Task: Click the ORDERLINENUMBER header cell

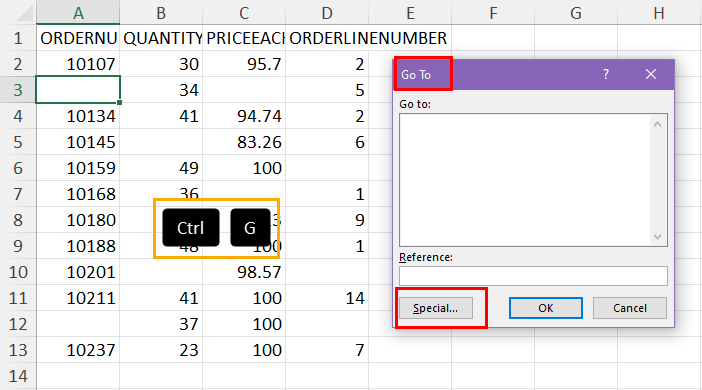Action: (327, 38)
